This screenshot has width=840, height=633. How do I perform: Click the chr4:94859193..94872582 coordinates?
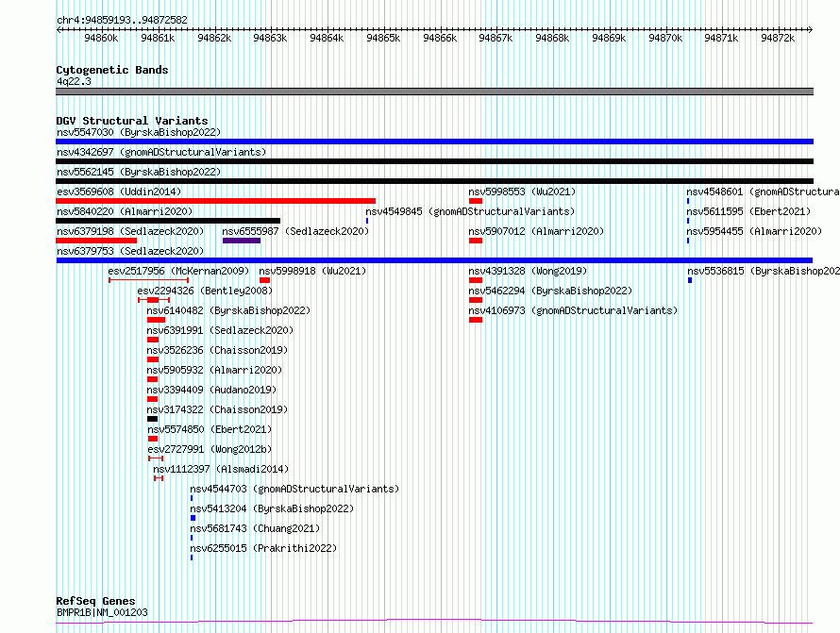122,20
